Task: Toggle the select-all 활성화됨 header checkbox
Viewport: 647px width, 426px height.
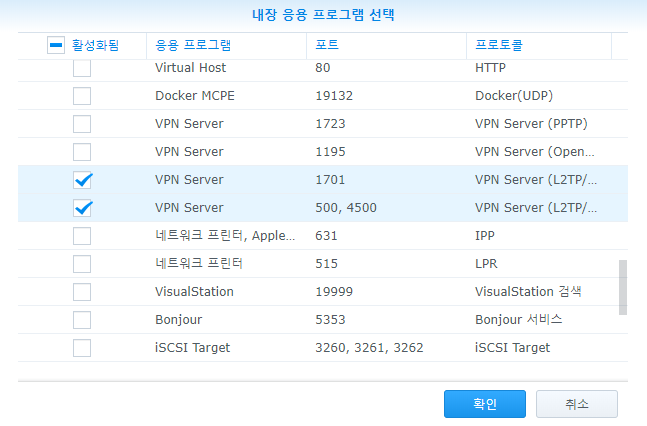Action: [x=56, y=45]
